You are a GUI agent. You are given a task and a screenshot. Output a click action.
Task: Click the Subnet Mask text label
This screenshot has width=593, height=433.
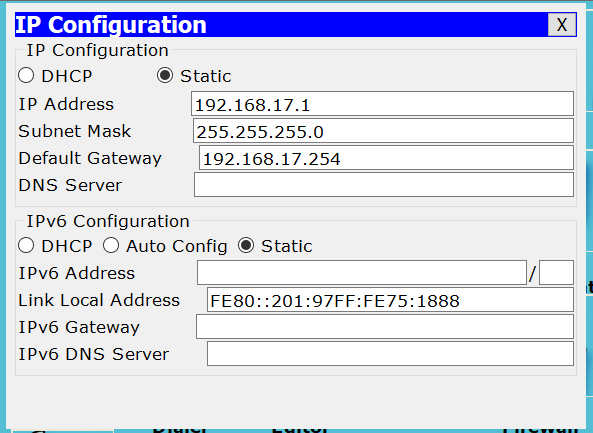(x=75, y=131)
